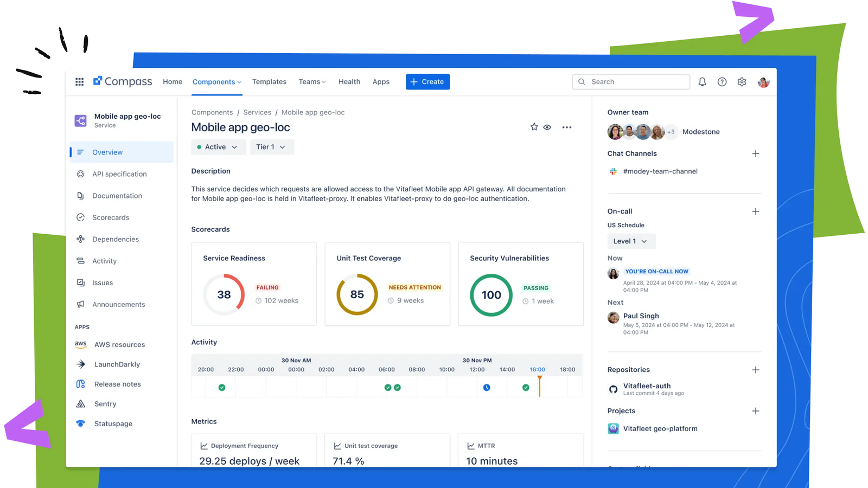Click the Slack icon beside #modey-team-channel

(613, 171)
